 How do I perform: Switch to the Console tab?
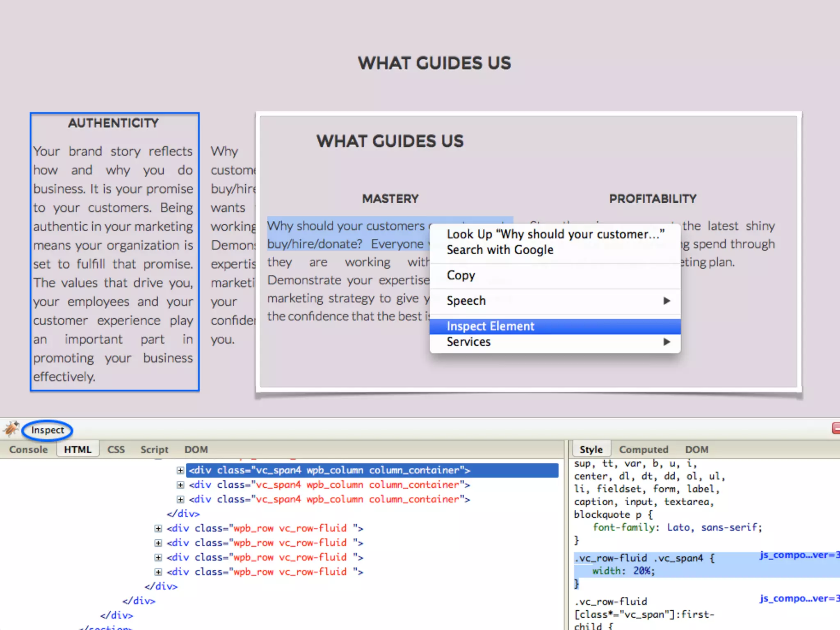(28, 450)
